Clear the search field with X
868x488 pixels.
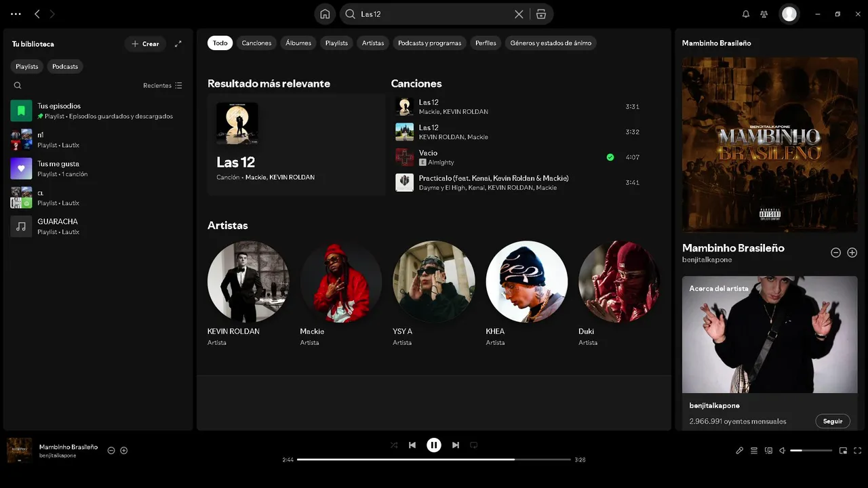tap(519, 14)
